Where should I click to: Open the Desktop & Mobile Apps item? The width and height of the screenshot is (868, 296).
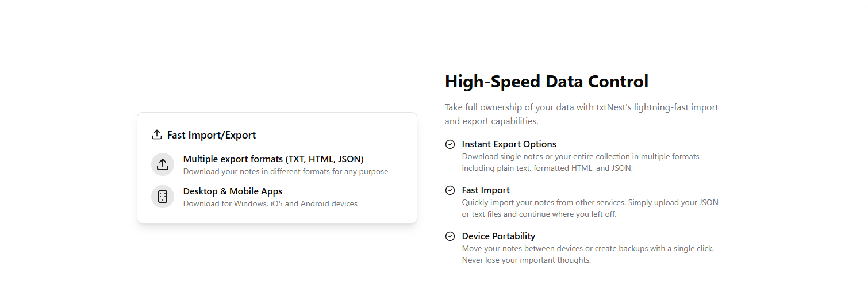233,191
